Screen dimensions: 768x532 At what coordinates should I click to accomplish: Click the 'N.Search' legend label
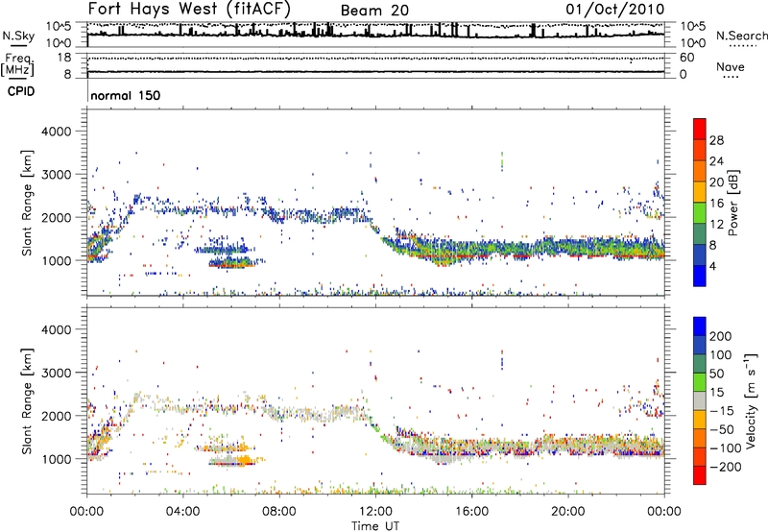coord(741,36)
